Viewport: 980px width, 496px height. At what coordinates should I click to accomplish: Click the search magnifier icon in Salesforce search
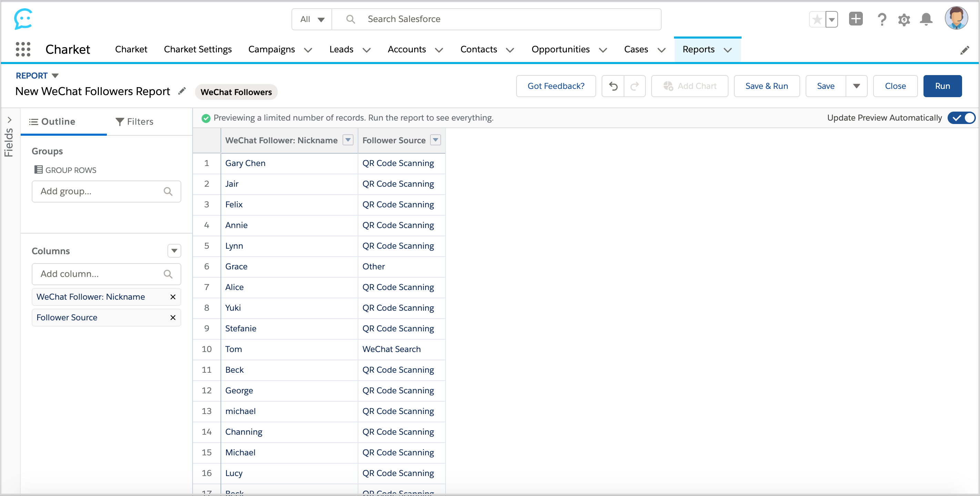pos(350,19)
